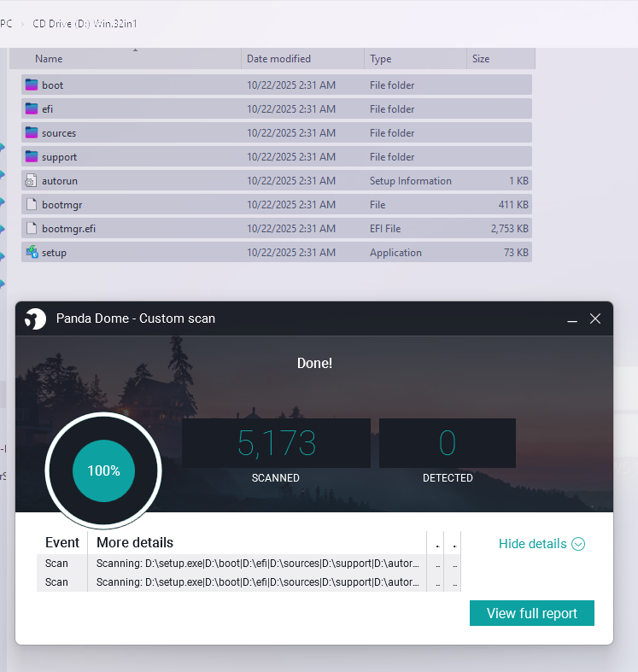638x672 pixels.
Task: Select the 'efi' folder name
Action: pos(47,109)
